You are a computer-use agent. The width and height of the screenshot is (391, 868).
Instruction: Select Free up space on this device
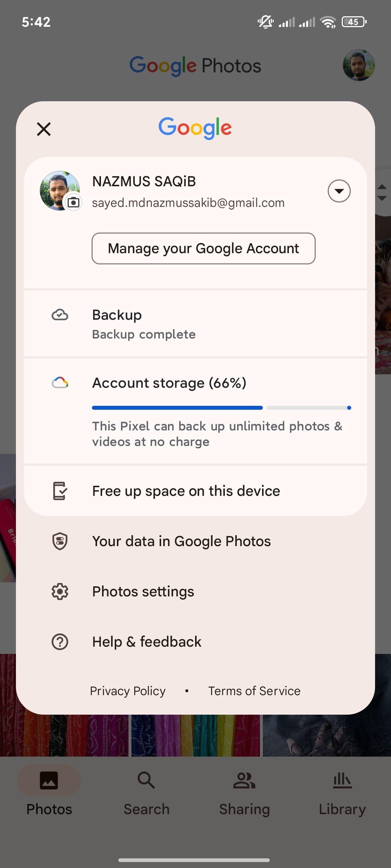[x=195, y=491]
